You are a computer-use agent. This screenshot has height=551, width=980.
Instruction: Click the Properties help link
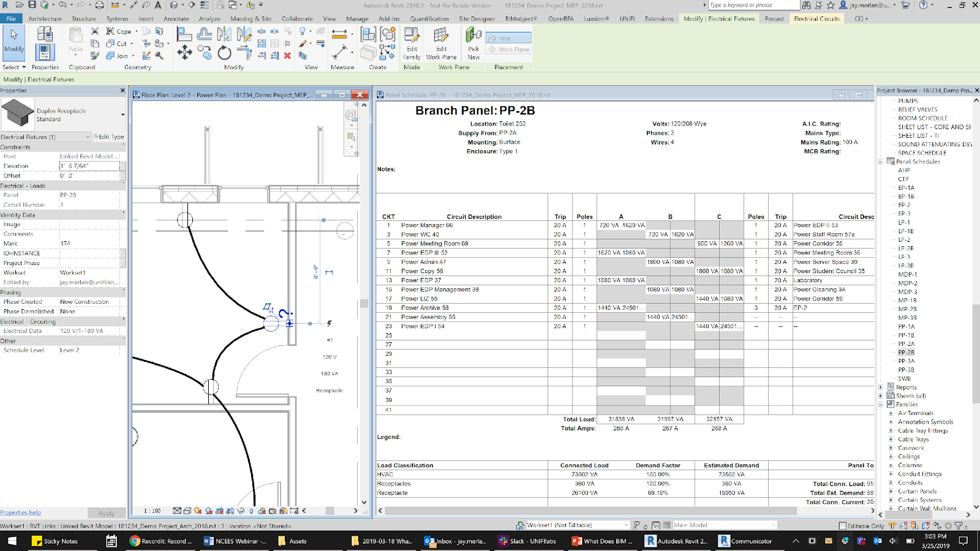[x=21, y=512]
